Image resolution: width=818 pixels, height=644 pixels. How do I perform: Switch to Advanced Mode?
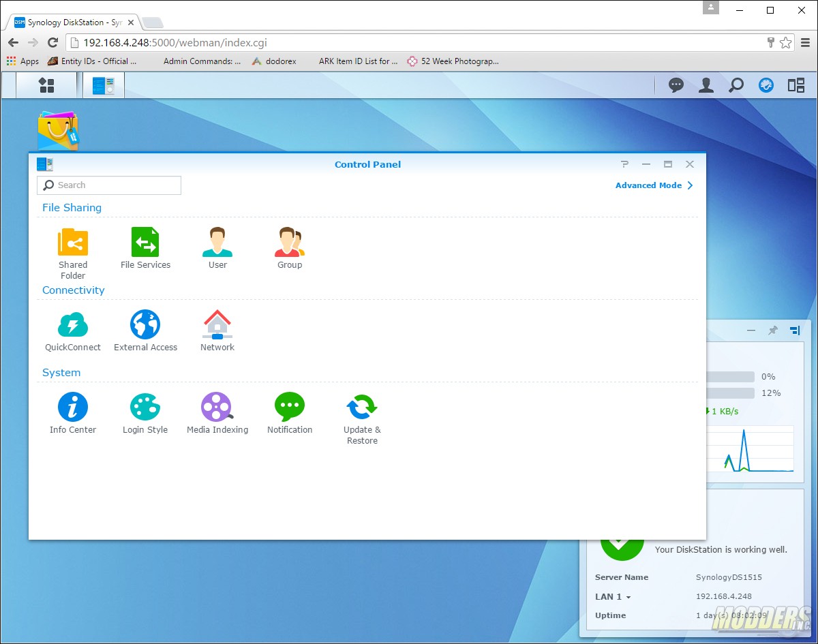coord(654,185)
